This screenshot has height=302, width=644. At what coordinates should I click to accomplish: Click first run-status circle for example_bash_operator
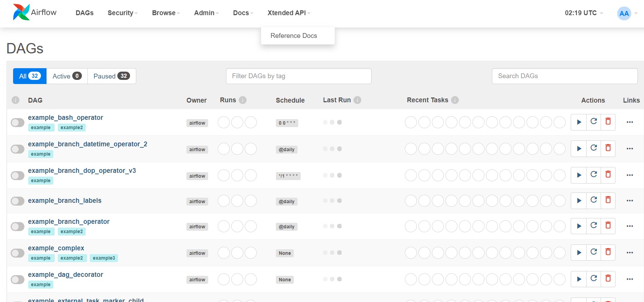point(224,122)
